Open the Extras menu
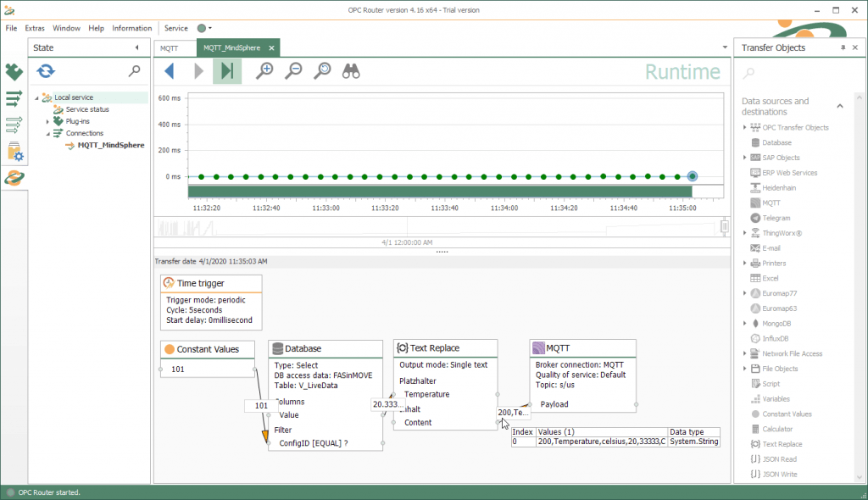 (x=35, y=27)
